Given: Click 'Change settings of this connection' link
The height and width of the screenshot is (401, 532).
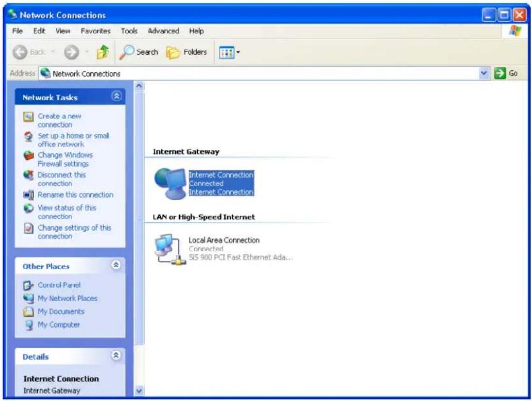Looking at the screenshot, I should pos(74,232).
